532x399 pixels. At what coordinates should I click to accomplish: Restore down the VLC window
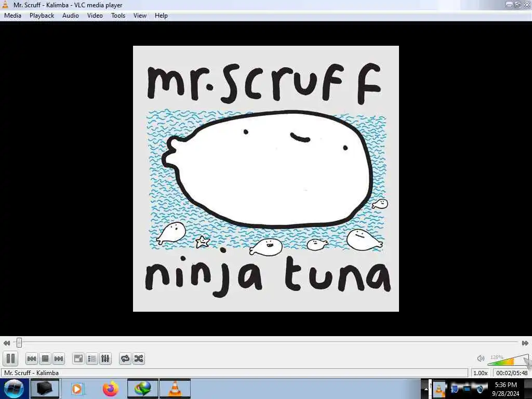coord(518,5)
